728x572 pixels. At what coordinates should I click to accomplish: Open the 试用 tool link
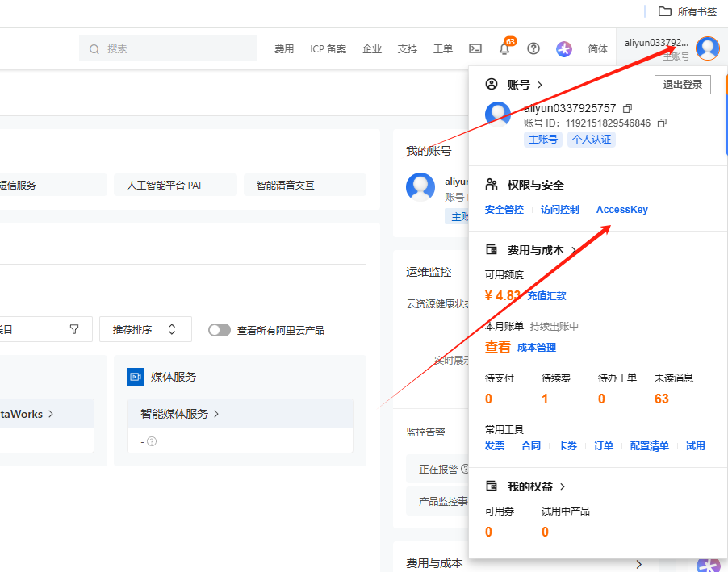696,445
